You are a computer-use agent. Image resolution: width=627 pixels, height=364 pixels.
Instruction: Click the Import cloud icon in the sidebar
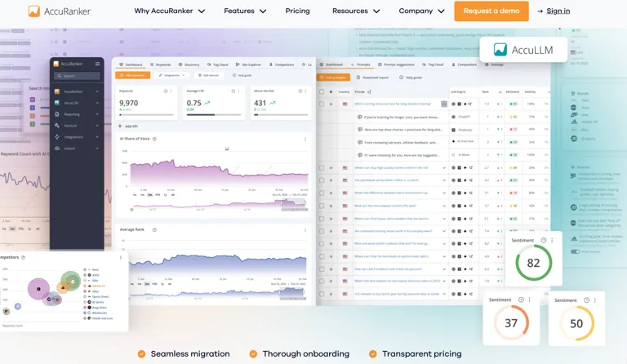coord(57,149)
